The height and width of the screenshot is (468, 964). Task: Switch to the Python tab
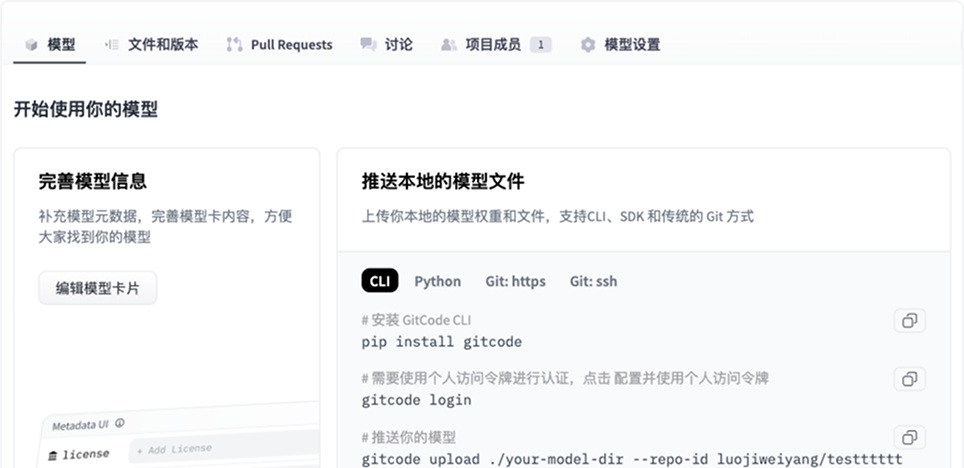pyautogui.click(x=438, y=281)
